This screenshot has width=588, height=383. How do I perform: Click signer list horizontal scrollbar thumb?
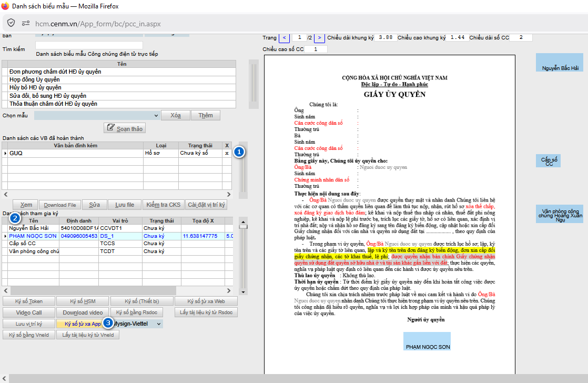[93, 290]
